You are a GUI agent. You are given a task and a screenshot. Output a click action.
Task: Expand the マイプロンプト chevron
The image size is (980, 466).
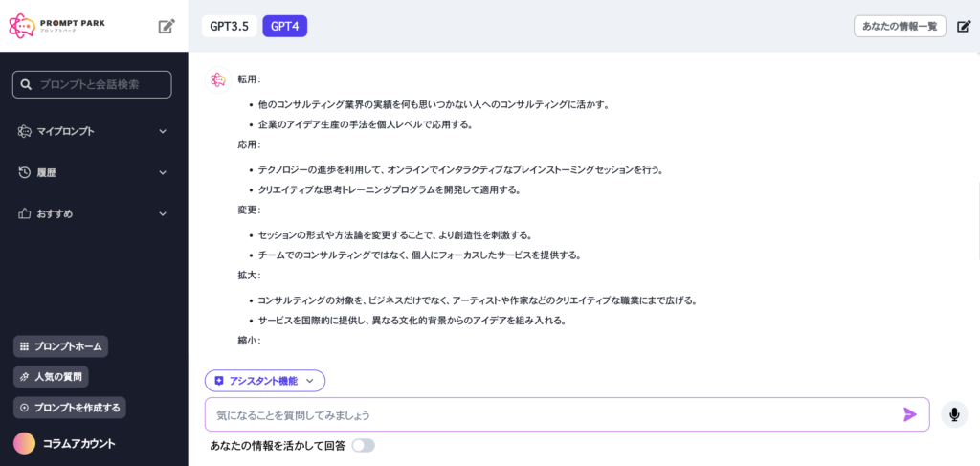click(x=163, y=131)
